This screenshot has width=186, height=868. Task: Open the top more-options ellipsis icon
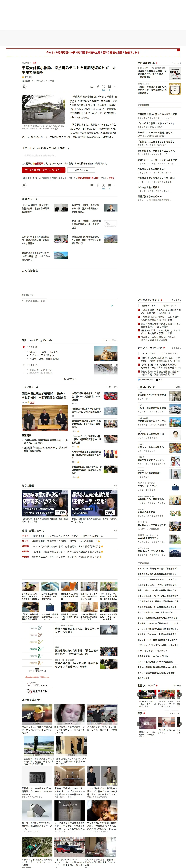pyautogui.click(x=115, y=87)
